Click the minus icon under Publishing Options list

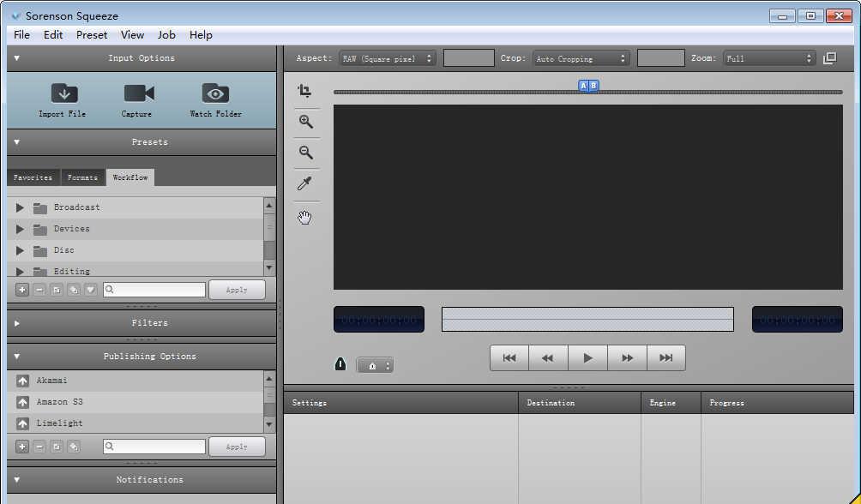pyautogui.click(x=39, y=447)
